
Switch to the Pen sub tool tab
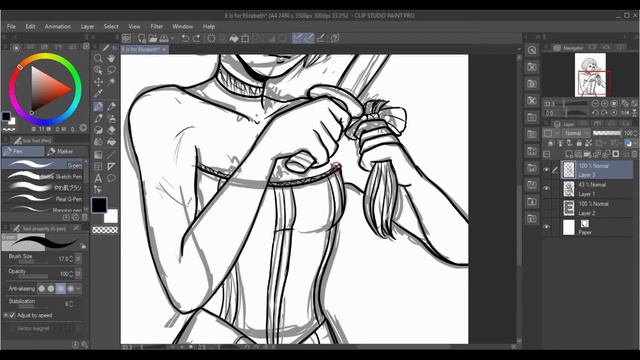click(23, 151)
